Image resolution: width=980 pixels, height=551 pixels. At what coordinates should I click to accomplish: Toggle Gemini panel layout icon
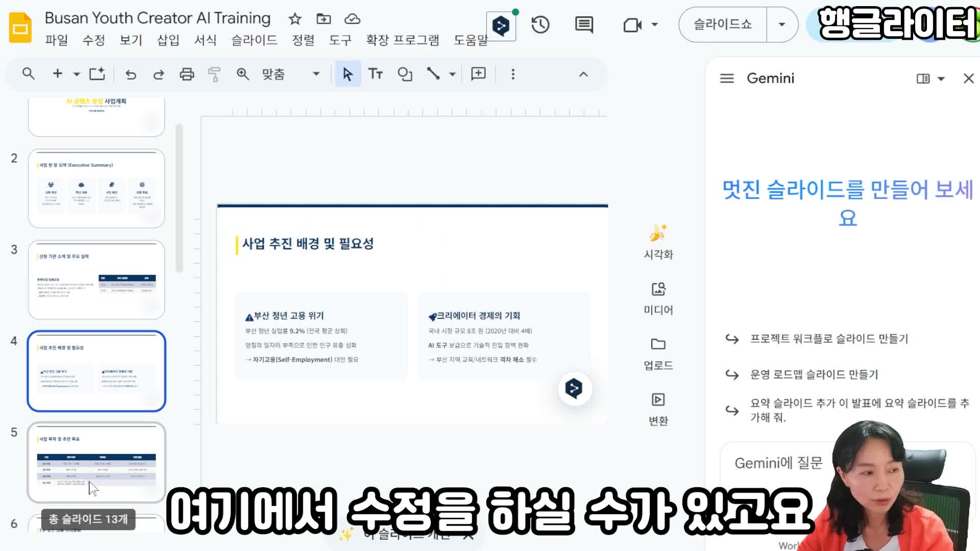click(923, 79)
